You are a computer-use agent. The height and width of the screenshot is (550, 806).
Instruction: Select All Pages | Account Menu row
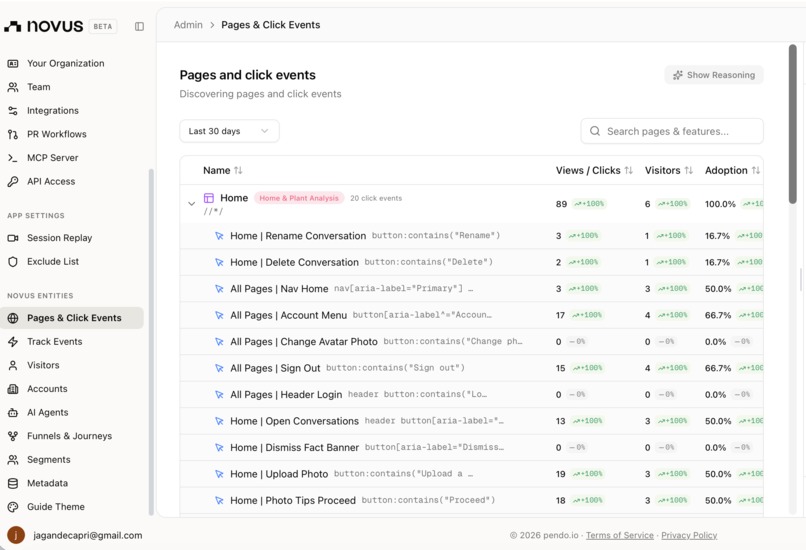[471, 315]
